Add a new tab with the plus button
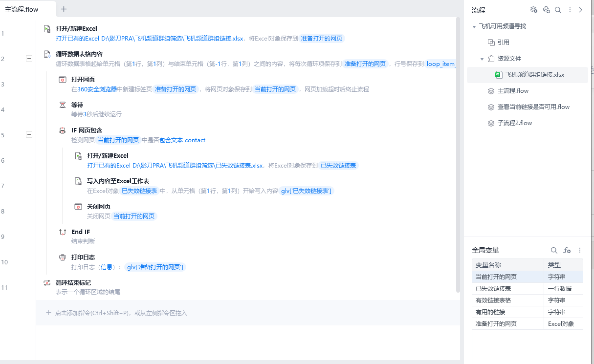Viewport: 594px width, 364px height. point(64,9)
